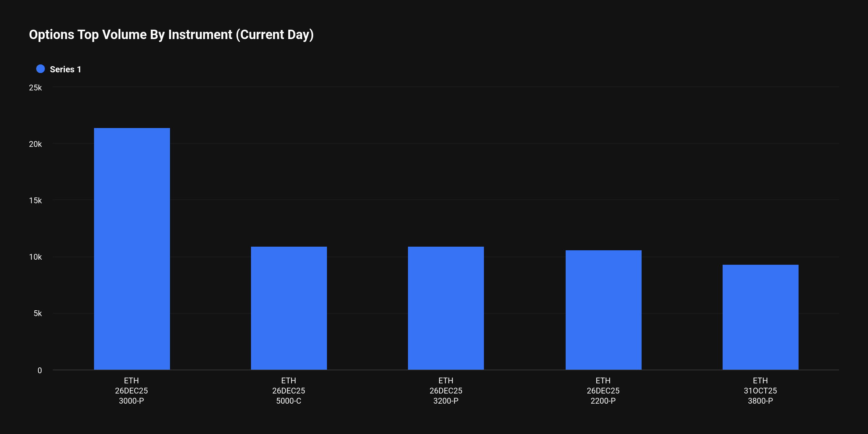The height and width of the screenshot is (434, 868).
Task: Toggle the Series 1 legend label
Action: click(65, 69)
